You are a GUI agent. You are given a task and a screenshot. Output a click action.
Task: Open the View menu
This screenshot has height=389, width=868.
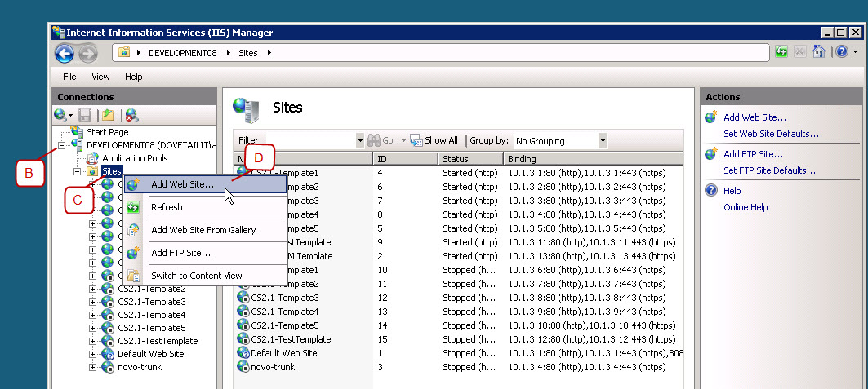click(100, 77)
